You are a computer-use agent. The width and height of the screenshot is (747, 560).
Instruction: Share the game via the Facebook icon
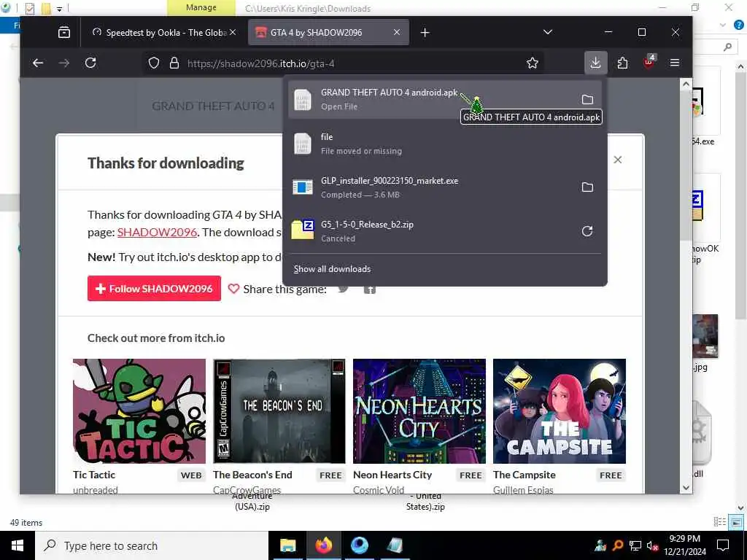(x=370, y=289)
